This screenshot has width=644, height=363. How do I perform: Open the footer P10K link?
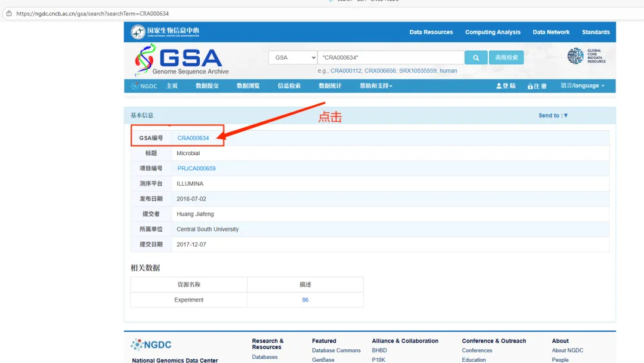(x=378, y=359)
